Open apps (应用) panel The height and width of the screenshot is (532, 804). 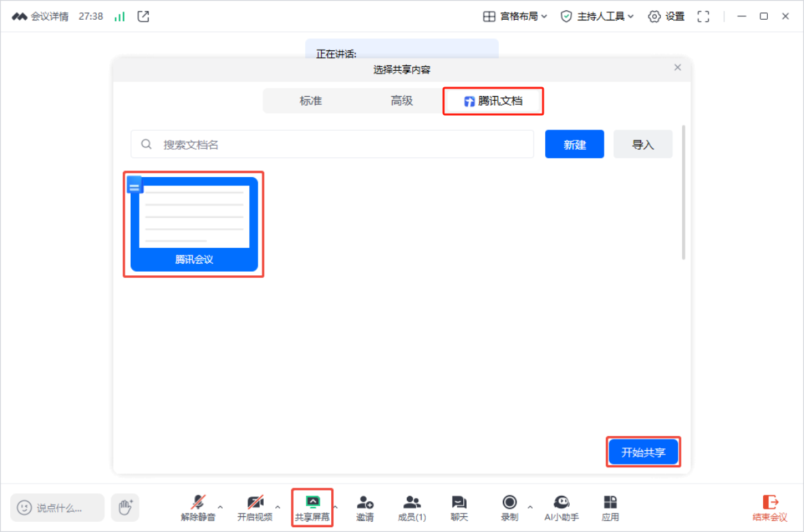(x=610, y=508)
